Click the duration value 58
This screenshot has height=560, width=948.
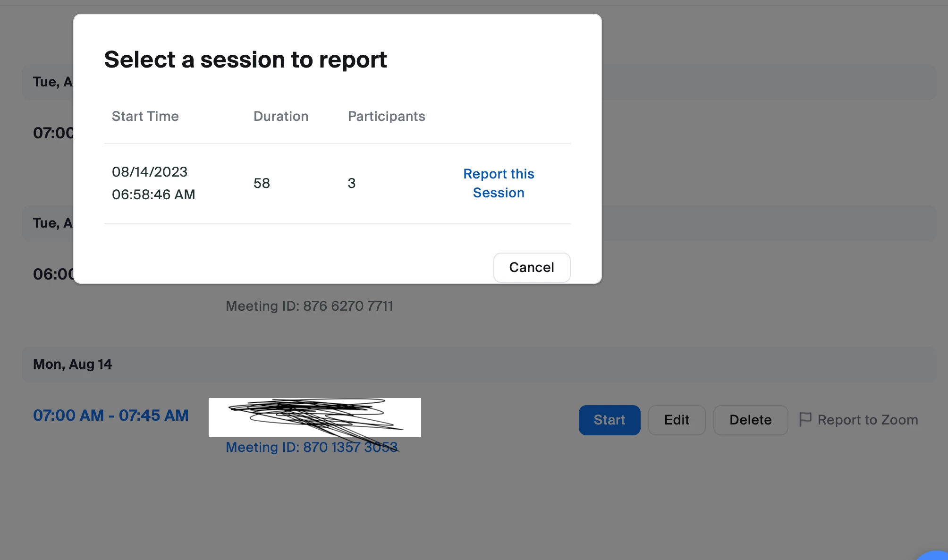262,183
